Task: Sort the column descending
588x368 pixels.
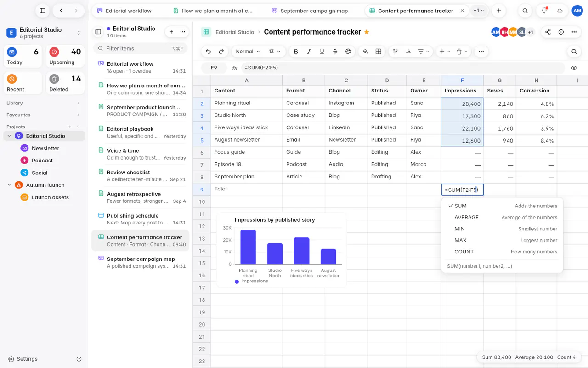Action: [x=408, y=52]
